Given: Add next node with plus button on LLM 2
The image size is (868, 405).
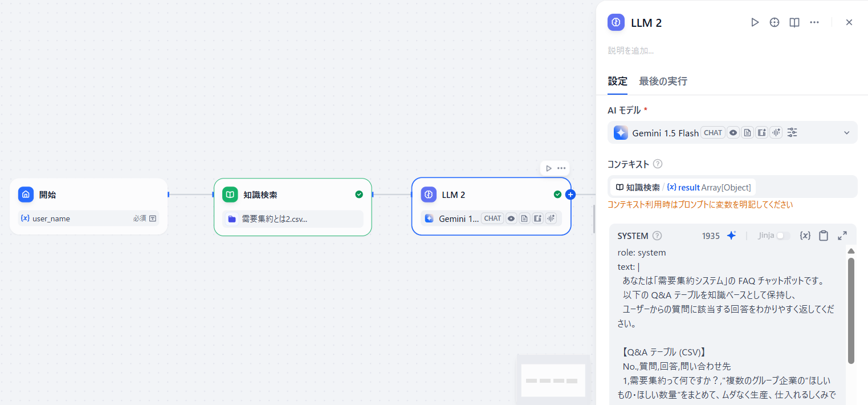Looking at the screenshot, I should (570, 195).
